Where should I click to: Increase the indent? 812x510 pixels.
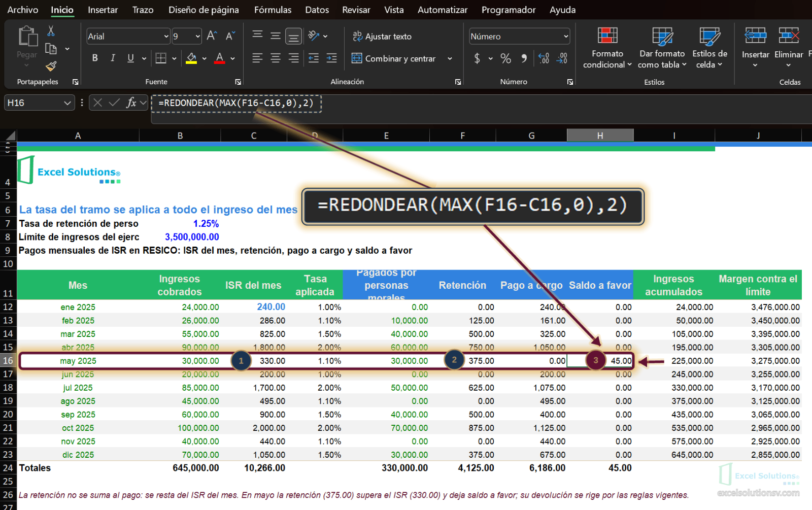[332, 58]
